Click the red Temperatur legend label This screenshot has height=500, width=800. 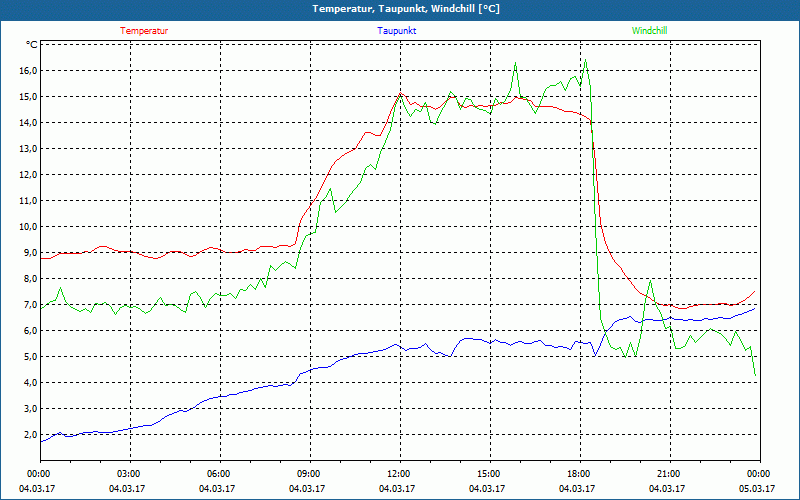click(x=144, y=31)
